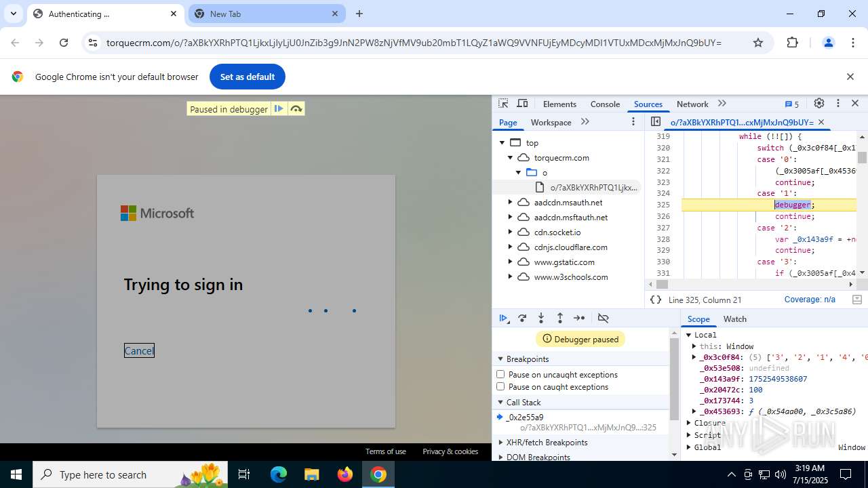Viewport: 868px width, 488px height.
Task: Resume script execution in overlay
Action: pos(279,108)
